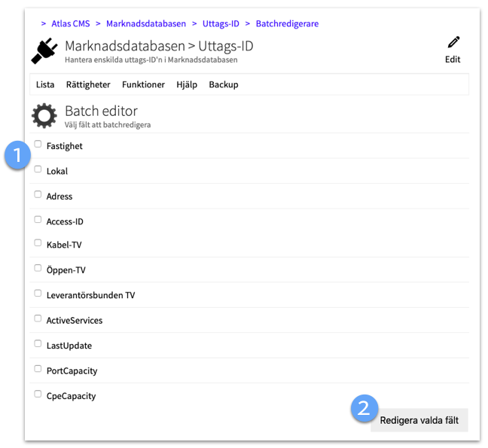Toggle the CpeCapacity checkbox
The width and height of the screenshot is (488, 448).
point(38,394)
